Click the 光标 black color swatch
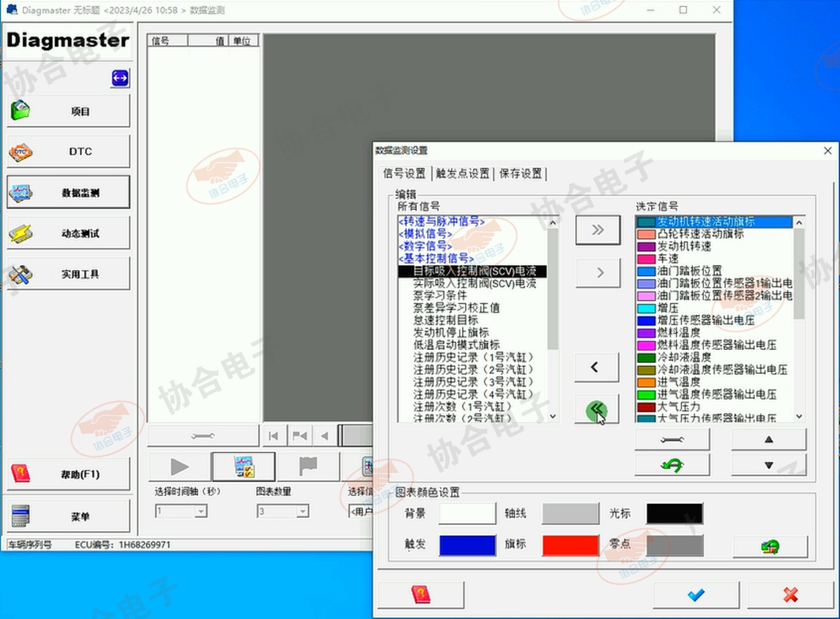The width and height of the screenshot is (840, 619). pyautogui.click(x=674, y=513)
